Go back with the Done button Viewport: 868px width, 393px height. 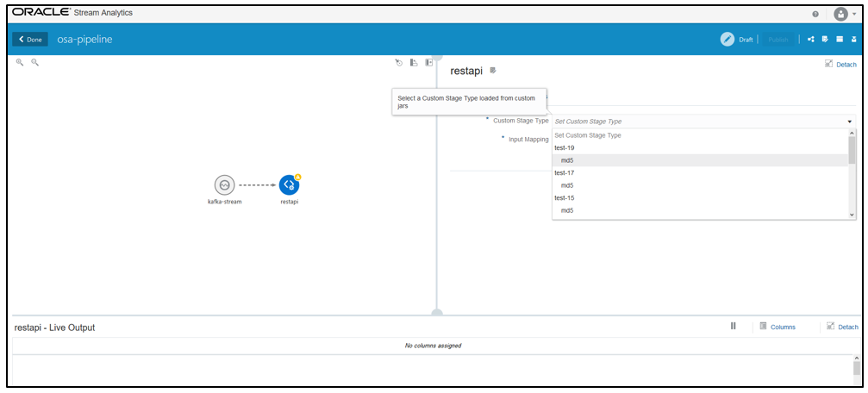coord(30,40)
